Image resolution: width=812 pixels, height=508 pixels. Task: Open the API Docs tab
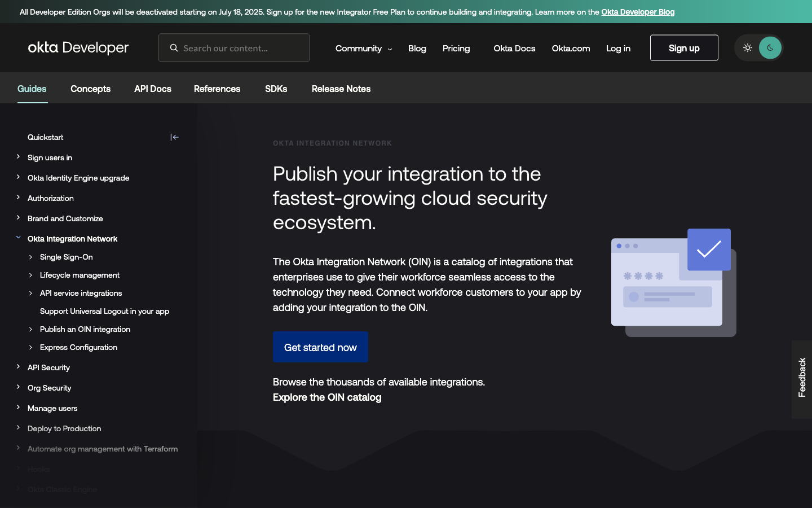pos(153,89)
